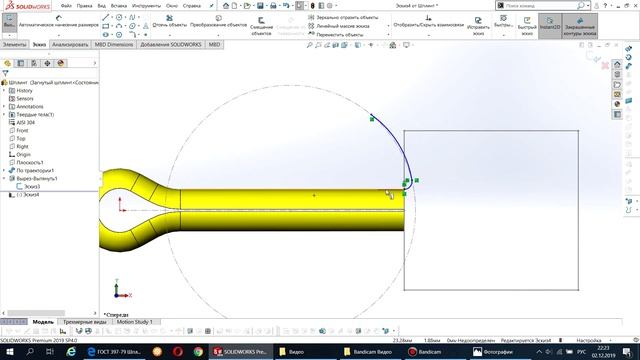Viewport: 640px width, 360px height.
Task: Click Offset Entities (Смещение объектов)
Action: coord(261,25)
